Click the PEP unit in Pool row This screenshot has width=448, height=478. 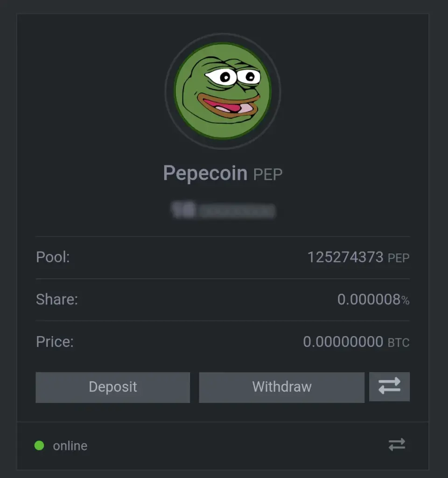(399, 258)
